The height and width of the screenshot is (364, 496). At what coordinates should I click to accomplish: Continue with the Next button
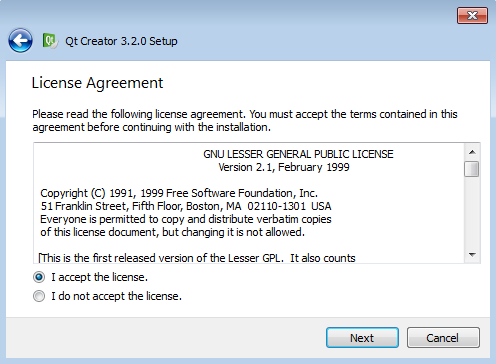(362, 338)
